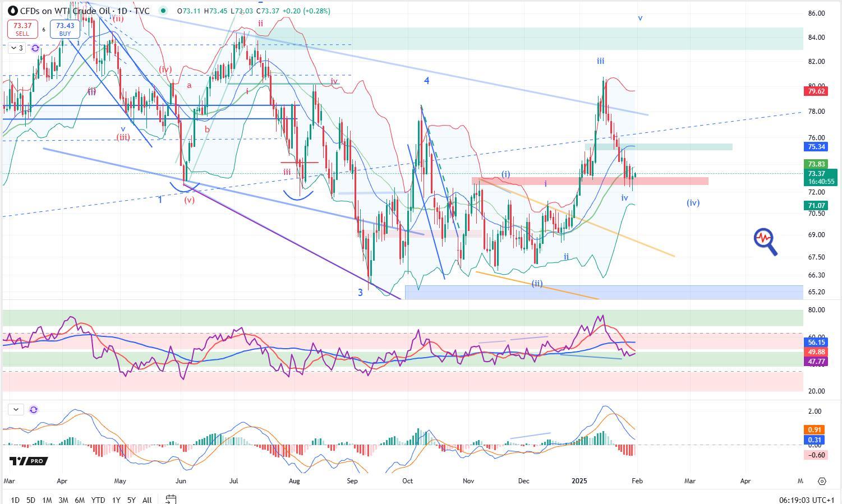842x504 pixels.
Task: Click the purple refresh icon beside indicator count
Action: [35, 48]
